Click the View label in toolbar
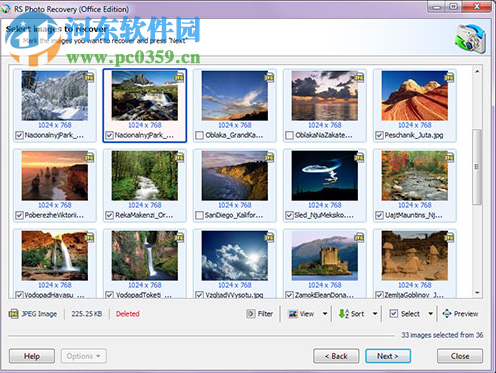This screenshot has width=496, height=373. coord(307,314)
